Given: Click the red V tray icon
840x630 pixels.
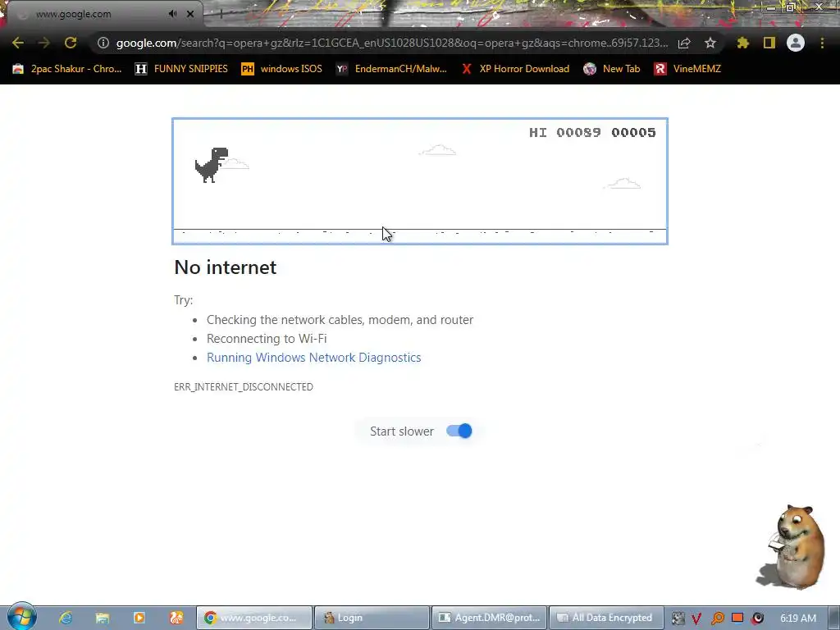Looking at the screenshot, I should (x=696, y=619).
